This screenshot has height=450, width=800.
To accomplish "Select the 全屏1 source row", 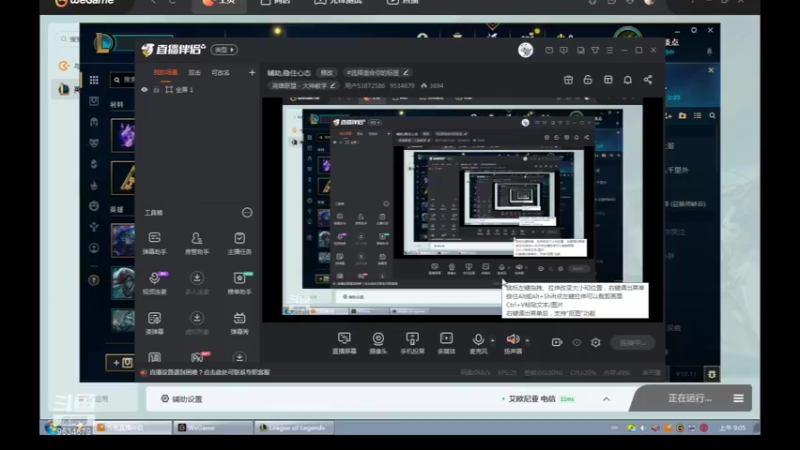I will pos(198,90).
